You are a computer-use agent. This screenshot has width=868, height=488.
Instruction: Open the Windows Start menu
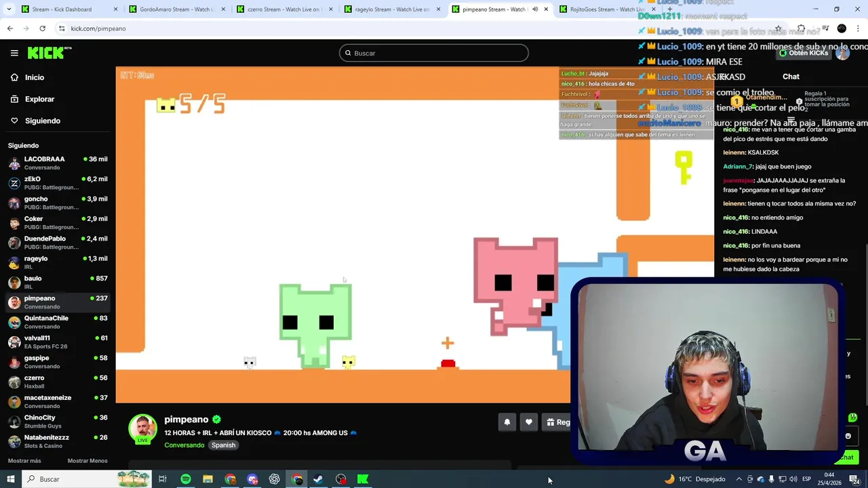pyautogui.click(x=10, y=479)
